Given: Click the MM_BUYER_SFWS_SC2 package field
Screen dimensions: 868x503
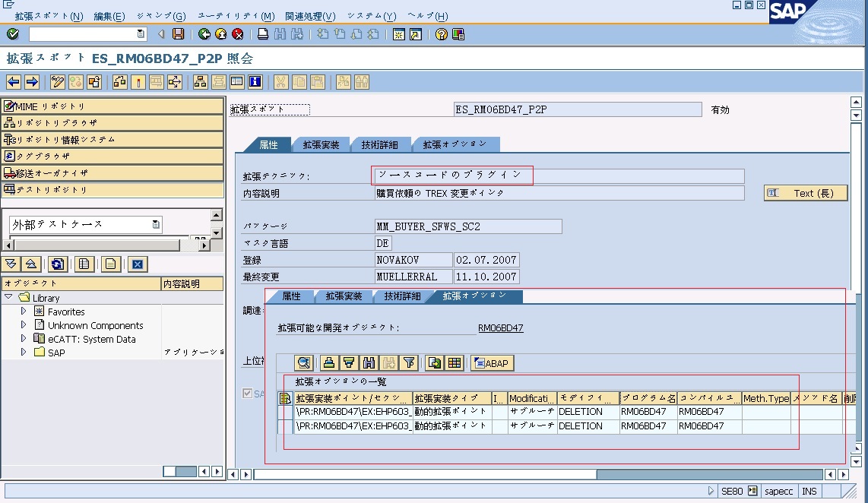Looking at the screenshot, I should 468,226.
